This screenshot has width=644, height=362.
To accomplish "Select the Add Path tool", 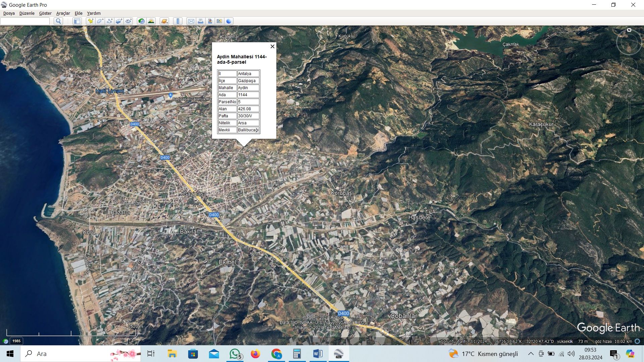I will tap(109, 21).
